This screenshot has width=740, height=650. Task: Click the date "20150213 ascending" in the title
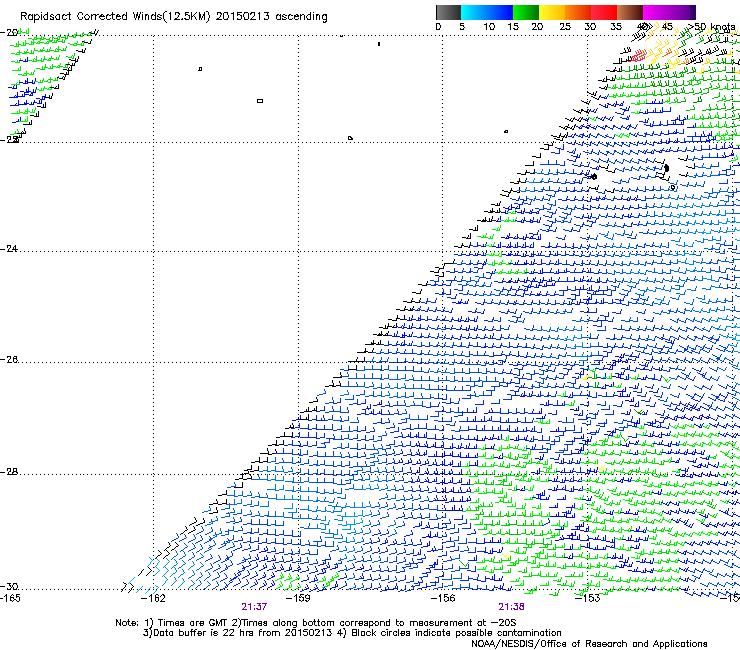(x=271, y=17)
